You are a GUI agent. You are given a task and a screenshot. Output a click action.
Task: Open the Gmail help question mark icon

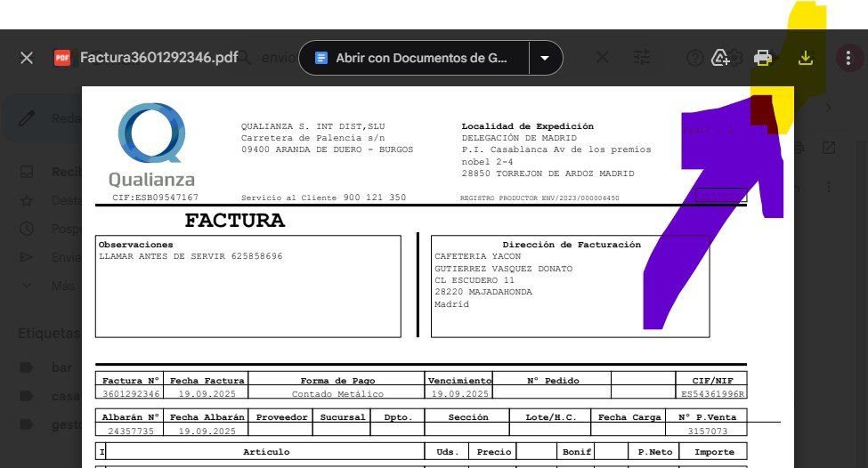coord(695,59)
